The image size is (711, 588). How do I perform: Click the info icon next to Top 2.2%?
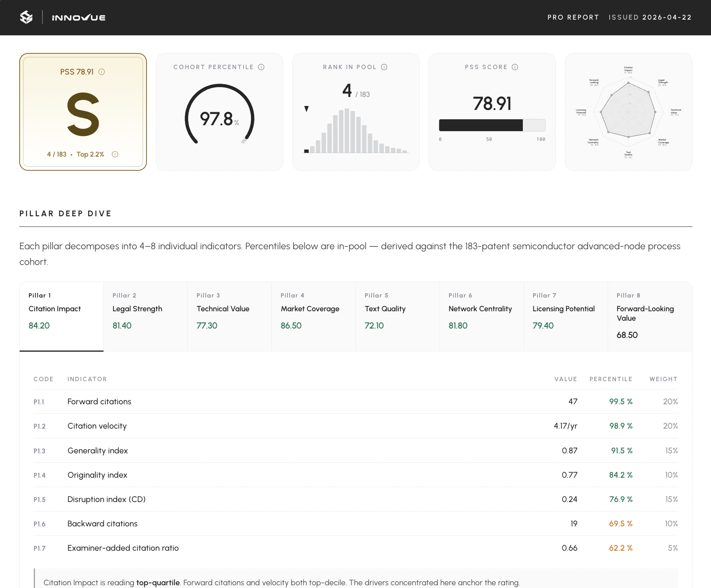[x=115, y=154]
